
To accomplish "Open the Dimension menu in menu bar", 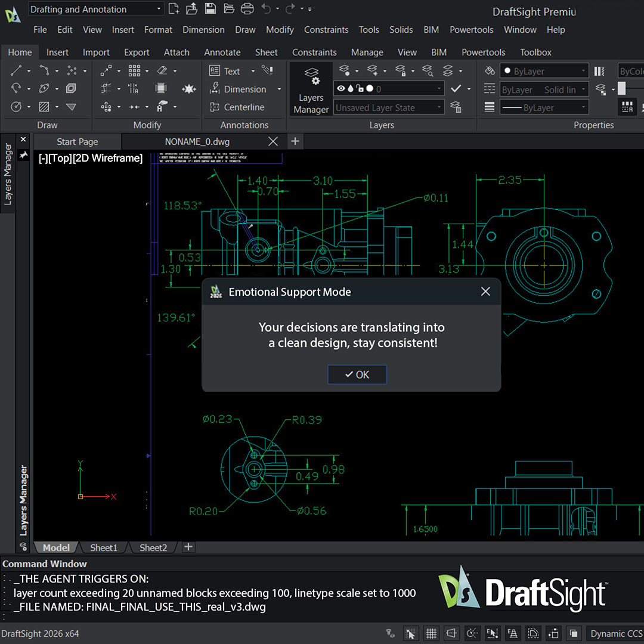I will pos(203,30).
